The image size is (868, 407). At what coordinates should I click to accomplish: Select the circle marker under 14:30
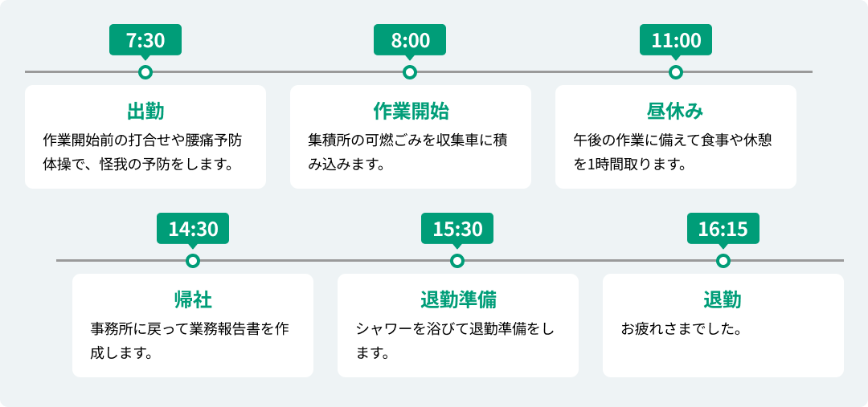pyautogui.click(x=193, y=261)
